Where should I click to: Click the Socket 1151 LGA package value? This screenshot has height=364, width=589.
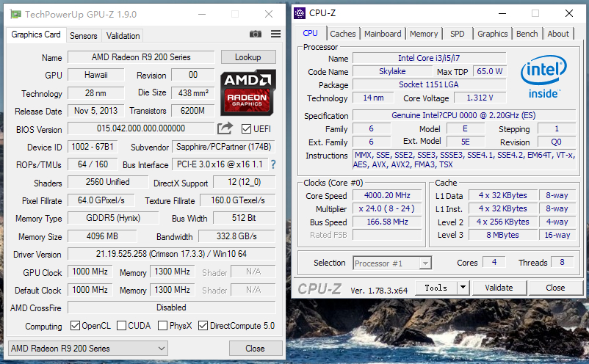[x=429, y=84]
